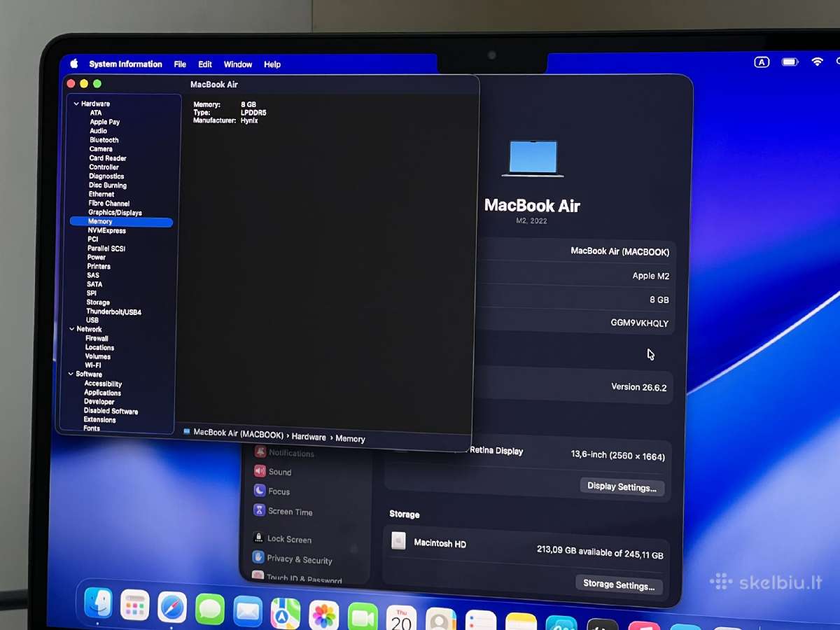Click the 13,6-inch (2560 × 1664) text
Screen dimensions: 840x630
click(x=618, y=456)
